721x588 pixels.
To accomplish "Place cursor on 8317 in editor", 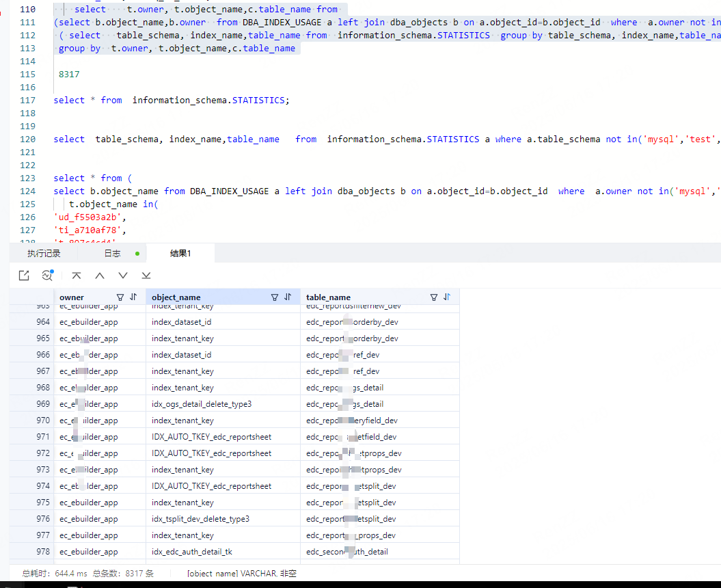I will click(x=69, y=74).
